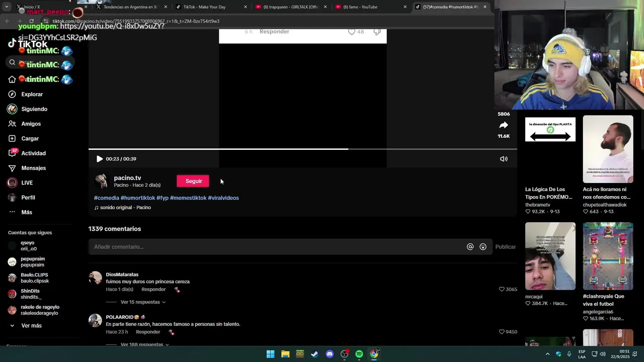The height and width of the screenshot is (362, 644).
Task: Click the Publicar comment button
Action: (505, 247)
